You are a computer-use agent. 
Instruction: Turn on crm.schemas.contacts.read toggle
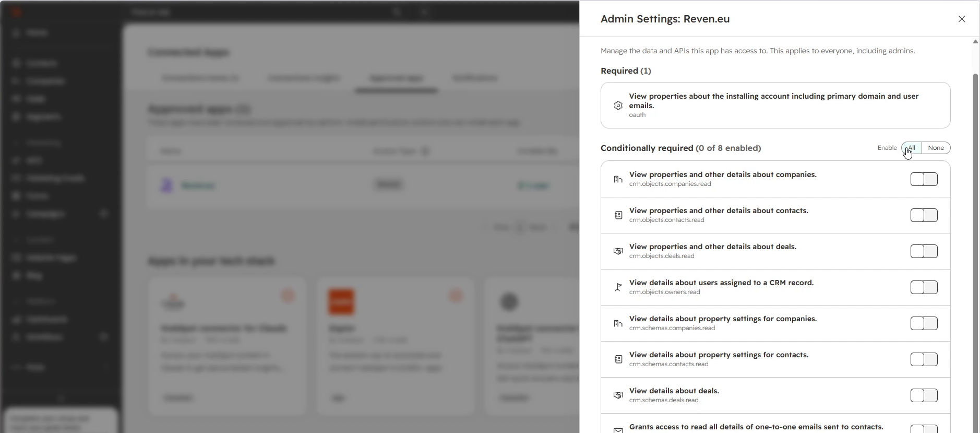click(924, 359)
